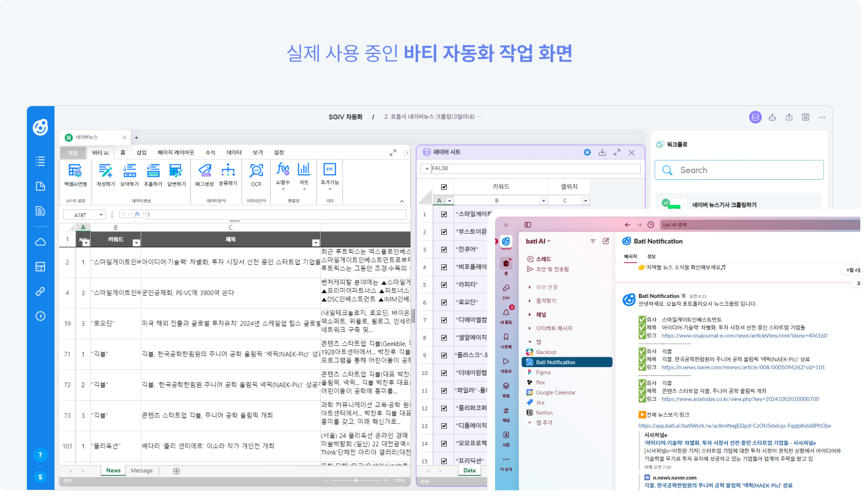Open the bati AI workspace dropdown
Screen dimensions: 868x498
tap(538, 241)
